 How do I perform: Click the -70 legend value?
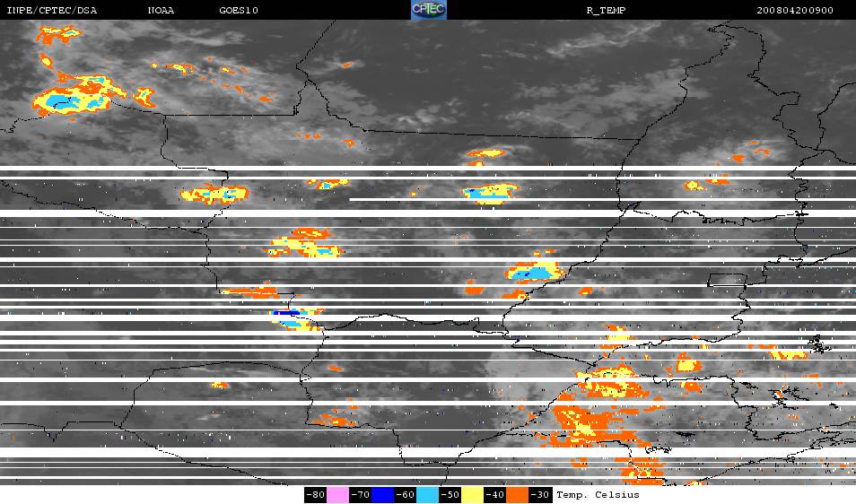pos(361,495)
